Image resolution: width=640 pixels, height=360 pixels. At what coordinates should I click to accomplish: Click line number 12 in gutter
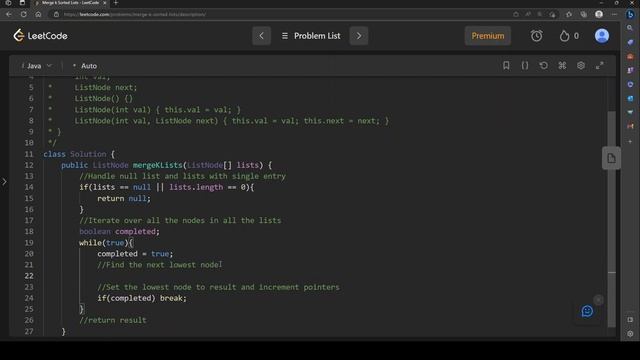29,165
